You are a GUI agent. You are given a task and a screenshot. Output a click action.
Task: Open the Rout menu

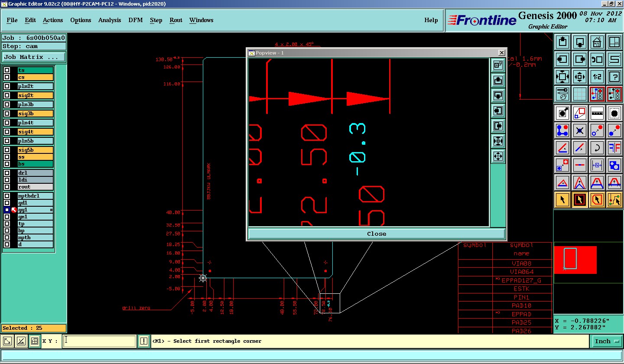176,20
